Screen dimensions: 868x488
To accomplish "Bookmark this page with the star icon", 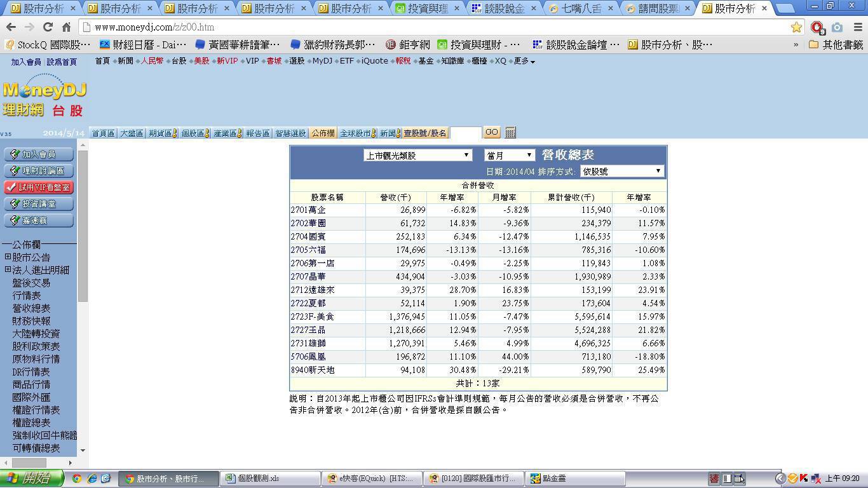I will point(796,27).
